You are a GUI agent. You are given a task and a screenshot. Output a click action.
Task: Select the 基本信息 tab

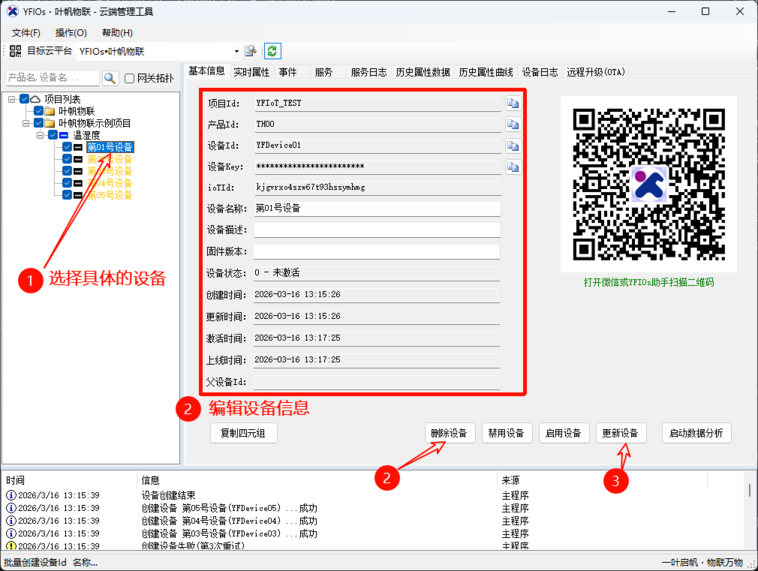[x=206, y=71]
